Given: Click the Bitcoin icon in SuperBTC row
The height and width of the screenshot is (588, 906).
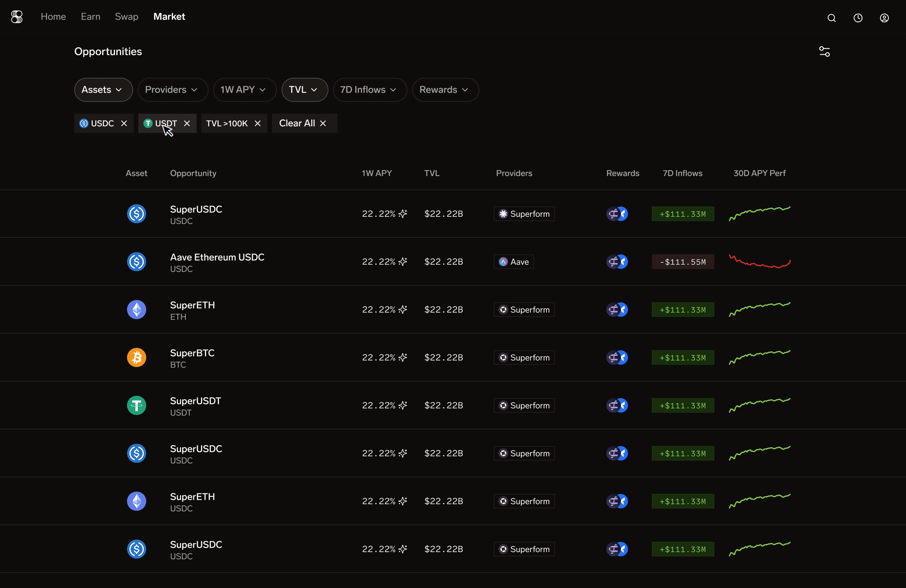Looking at the screenshot, I should coord(137,357).
